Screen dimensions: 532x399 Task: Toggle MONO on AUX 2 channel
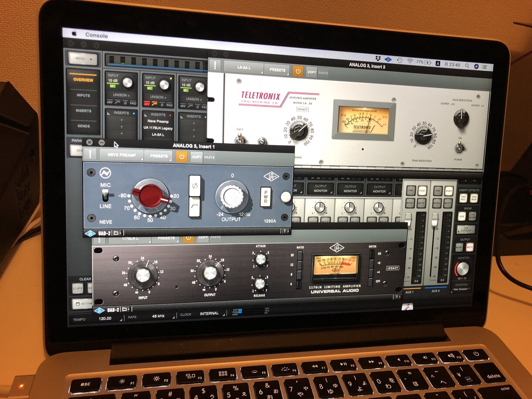[x=437, y=203]
